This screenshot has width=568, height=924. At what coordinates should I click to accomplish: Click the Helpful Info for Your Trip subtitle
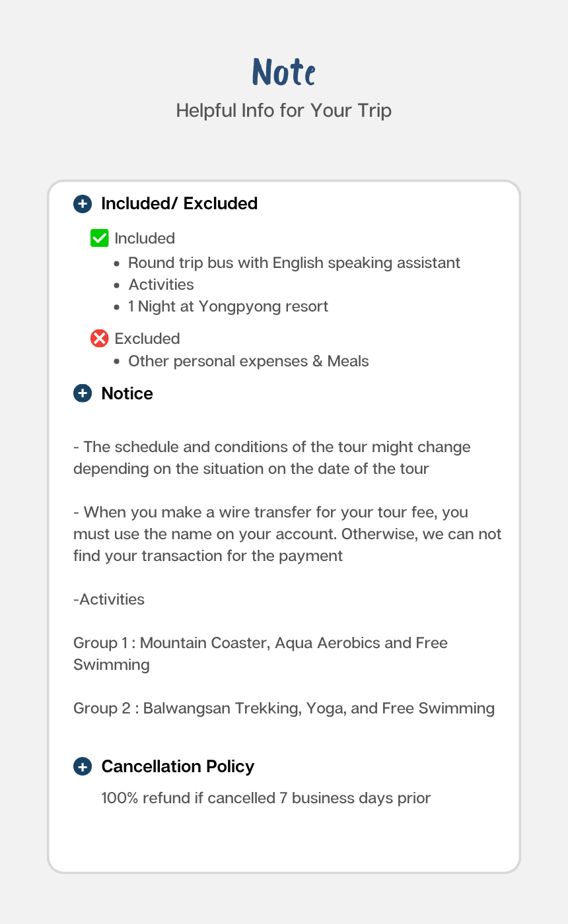click(x=284, y=110)
